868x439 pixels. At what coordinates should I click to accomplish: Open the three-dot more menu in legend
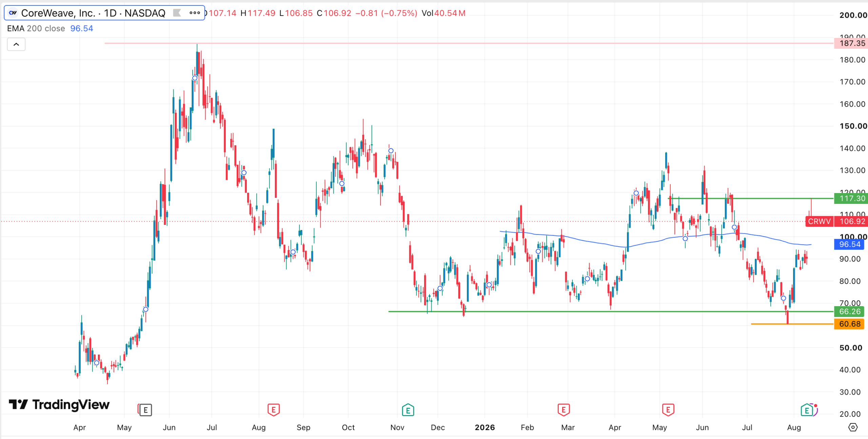195,13
